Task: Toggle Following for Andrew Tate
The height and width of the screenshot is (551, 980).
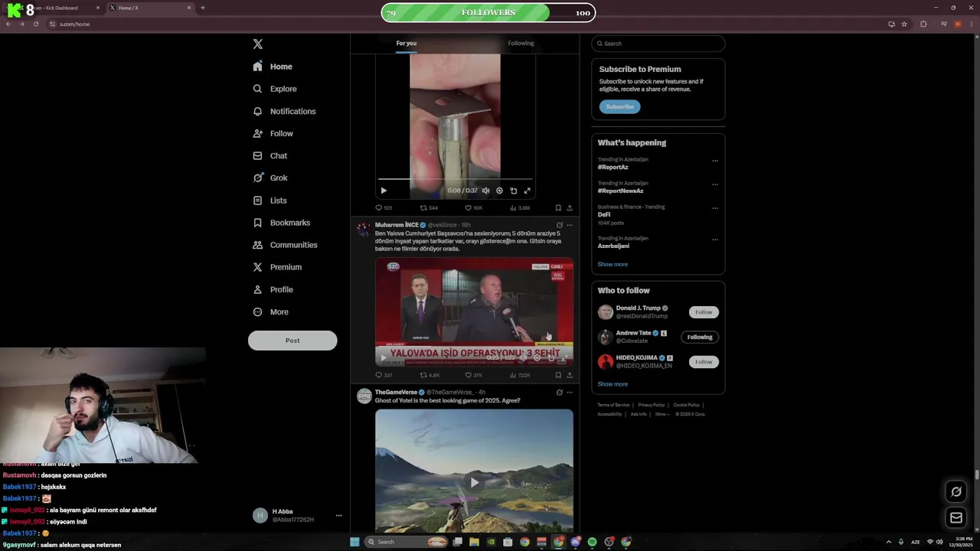Action: [x=700, y=337]
